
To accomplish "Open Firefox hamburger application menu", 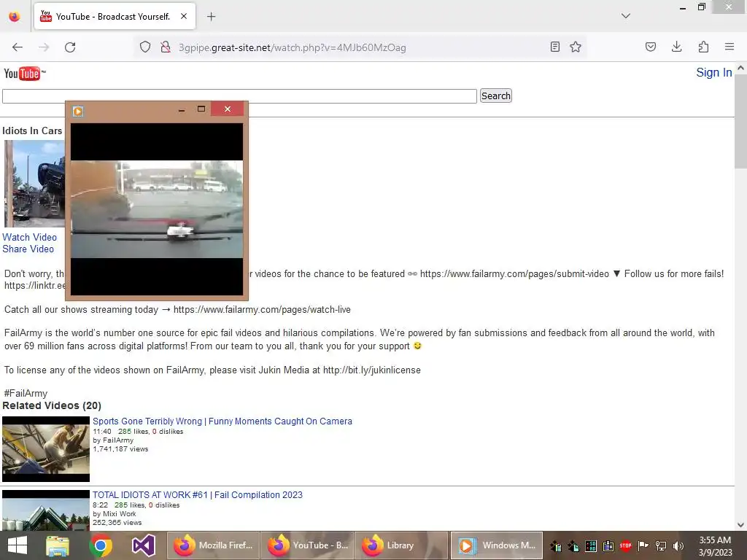I will tap(729, 47).
